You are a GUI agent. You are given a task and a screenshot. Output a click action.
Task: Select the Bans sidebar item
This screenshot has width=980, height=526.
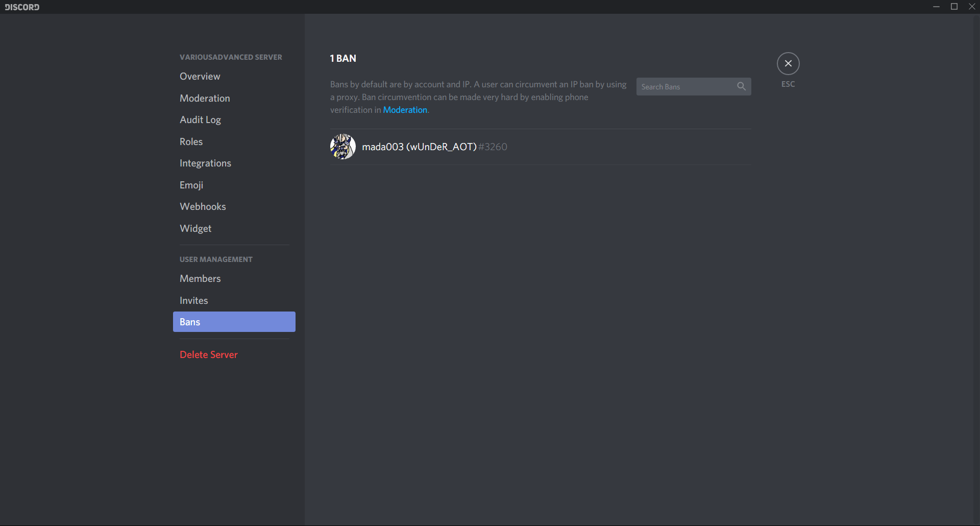click(234, 322)
